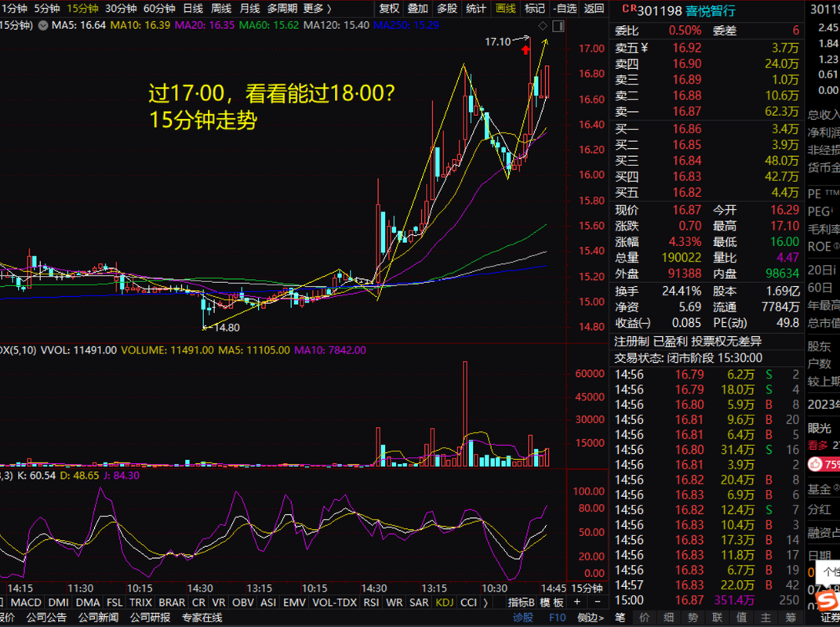The height and width of the screenshot is (627, 840).
Task: Switch to the 势 trend tab
Action: (x=693, y=618)
